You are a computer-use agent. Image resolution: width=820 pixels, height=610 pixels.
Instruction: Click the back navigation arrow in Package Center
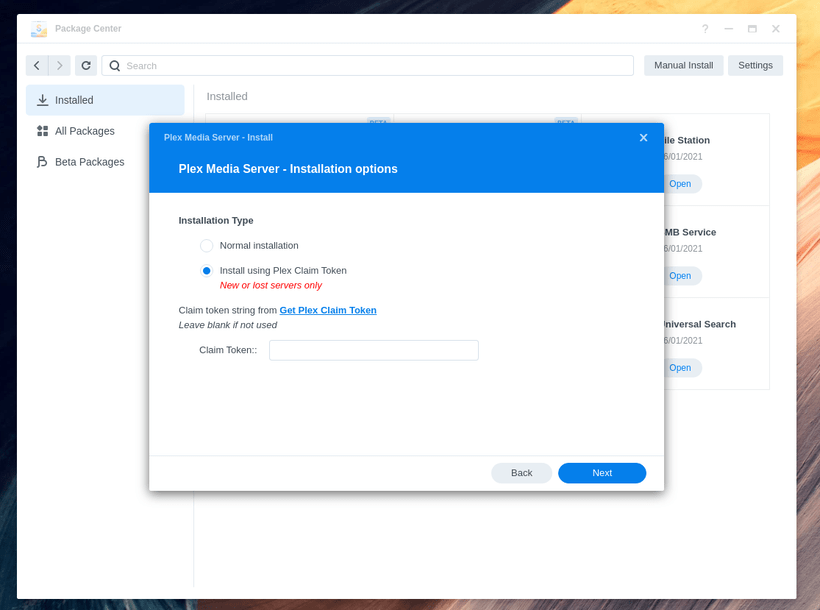[37, 65]
